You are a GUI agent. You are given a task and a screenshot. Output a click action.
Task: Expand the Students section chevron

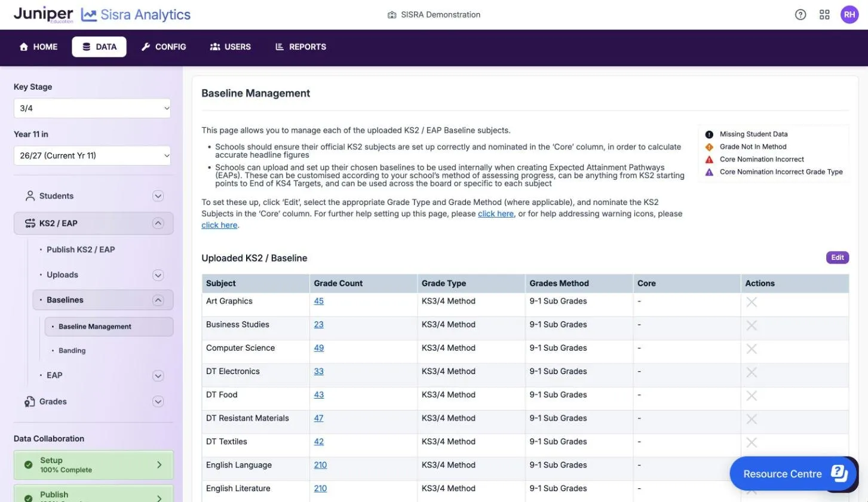click(158, 196)
